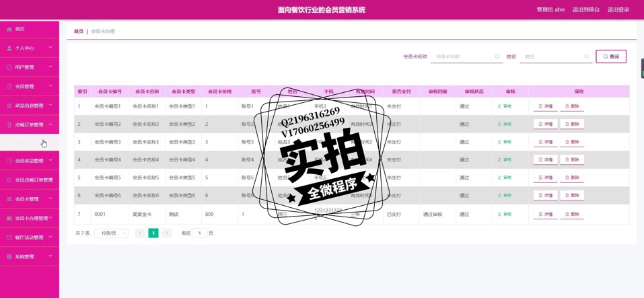Click the 姓名 search input field

coord(552,57)
